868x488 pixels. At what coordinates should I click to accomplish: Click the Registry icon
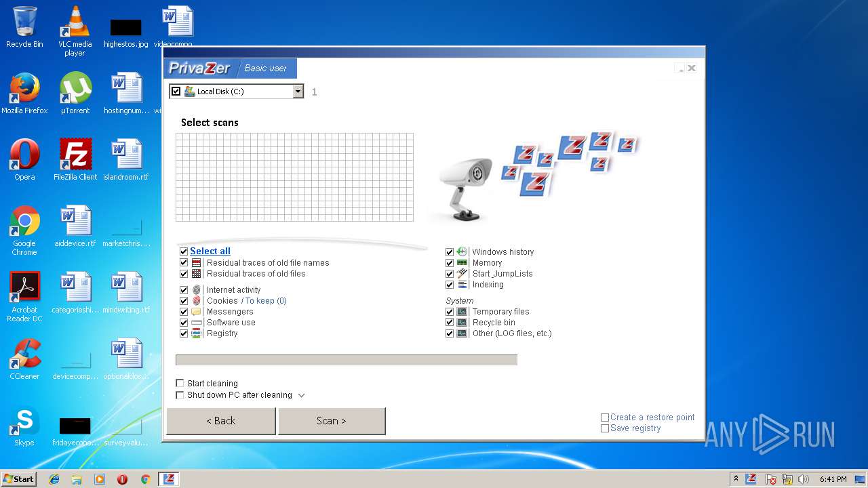(197, 333)
